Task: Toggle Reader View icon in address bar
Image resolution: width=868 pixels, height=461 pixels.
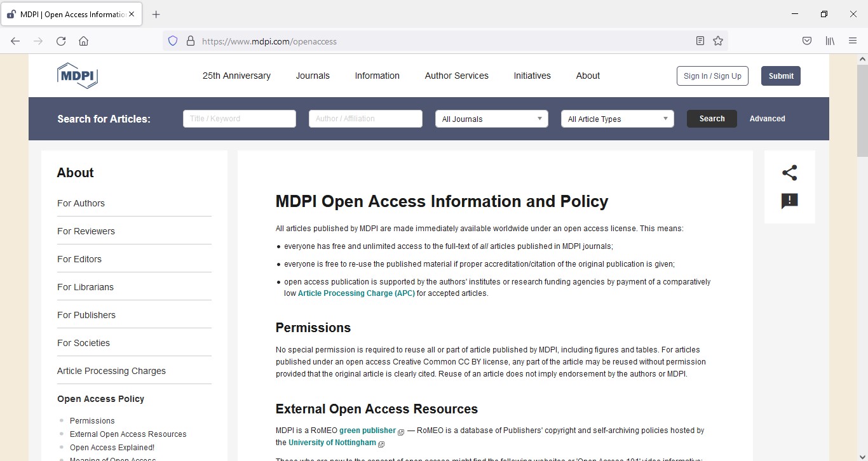Action: pos(700,41)
